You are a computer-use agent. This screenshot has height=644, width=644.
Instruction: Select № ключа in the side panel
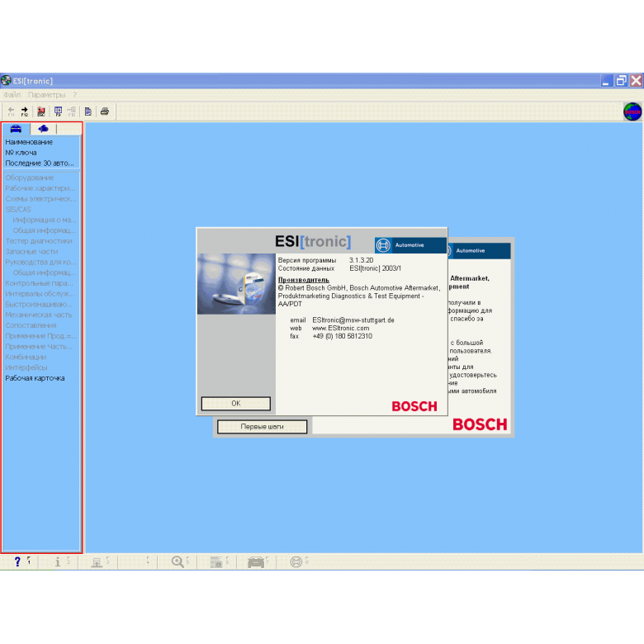21,153
